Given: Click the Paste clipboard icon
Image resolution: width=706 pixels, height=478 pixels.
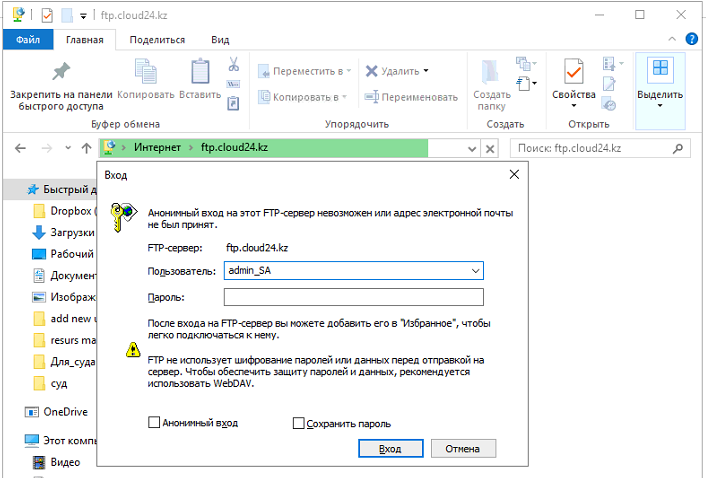Looking at the screenshot, I should pyautogui.click(x=200, y=72).
